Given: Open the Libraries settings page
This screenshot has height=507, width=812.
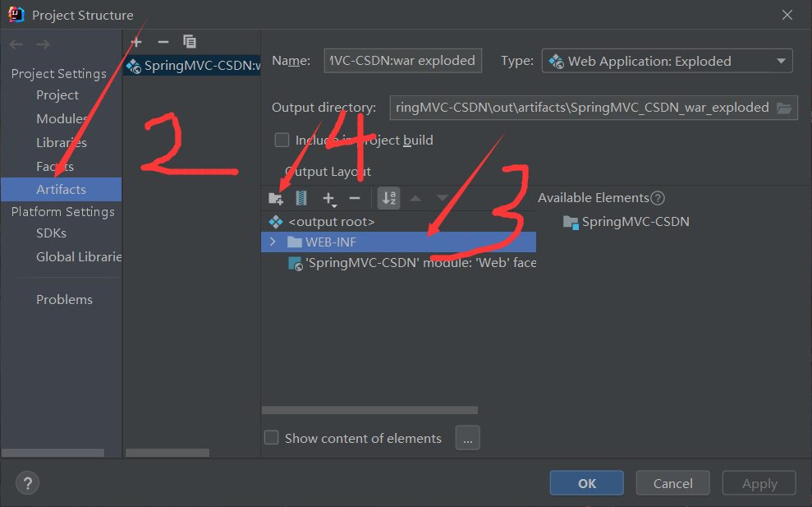Looking at the screenshot, I should coord(62,142).
